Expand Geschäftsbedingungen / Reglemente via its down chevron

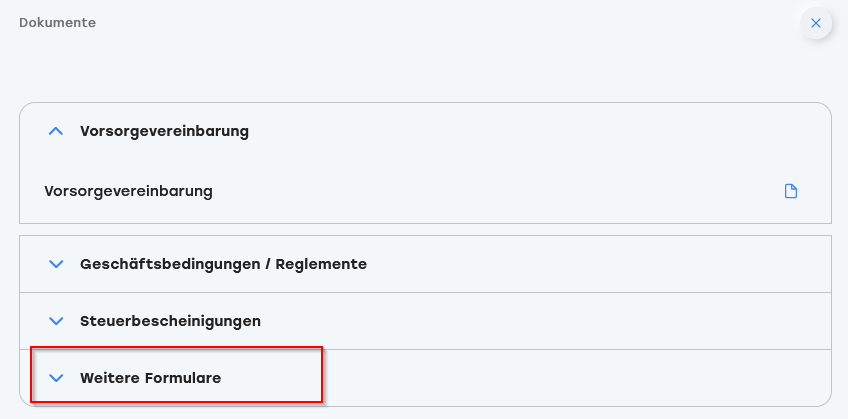[x=56, y=264]
